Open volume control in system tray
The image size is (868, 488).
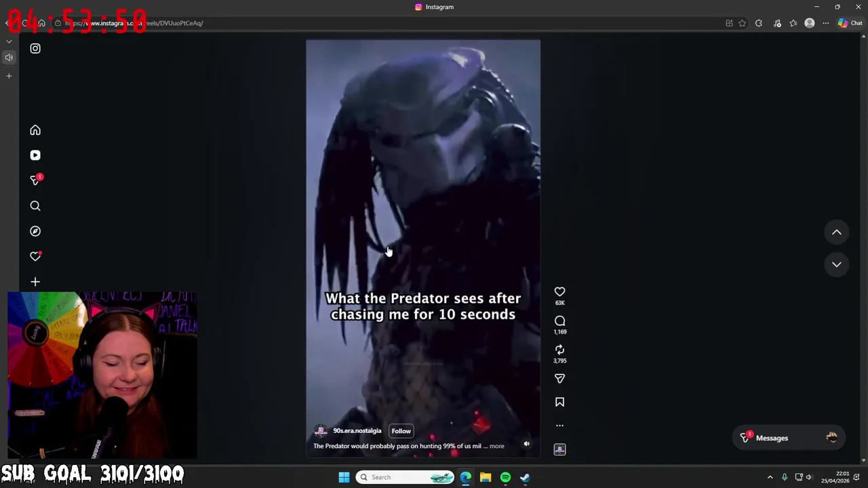click(809, 477)
